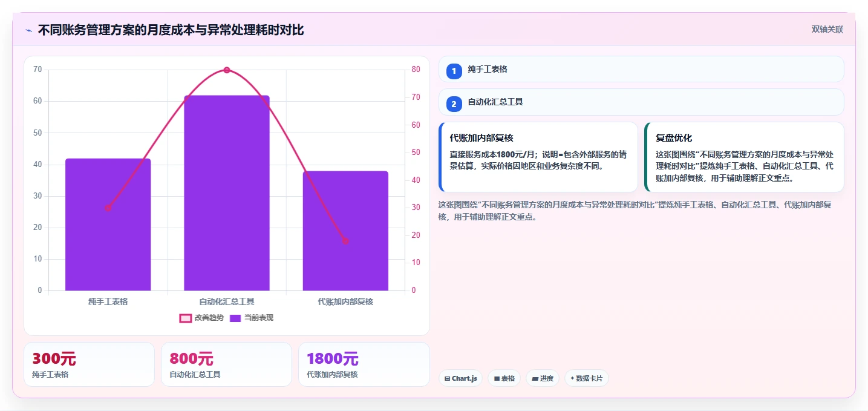Open the 300元 stat card
Viewport: 868px width, 411px height.
(x=89, y=364)
